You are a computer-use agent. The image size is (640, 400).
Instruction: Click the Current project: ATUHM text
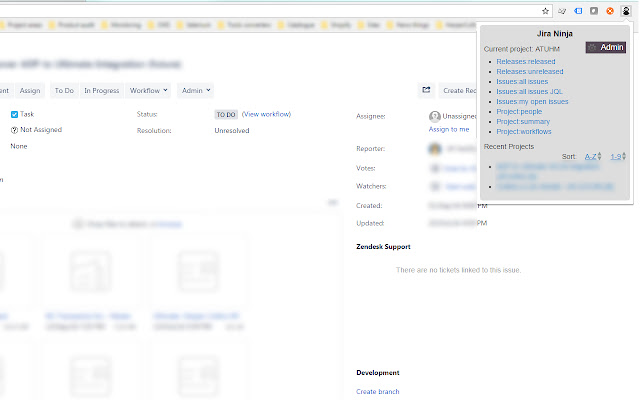point(522,49)
